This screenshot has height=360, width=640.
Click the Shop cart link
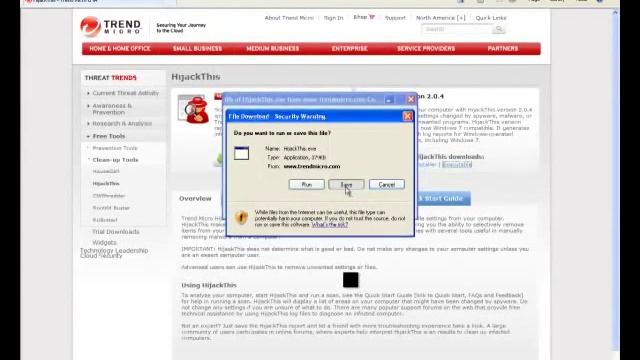pos(364,17)
